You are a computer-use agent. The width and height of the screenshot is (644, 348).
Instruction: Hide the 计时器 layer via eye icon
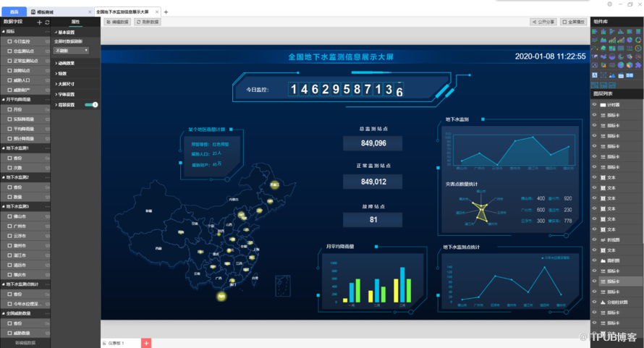595,104
